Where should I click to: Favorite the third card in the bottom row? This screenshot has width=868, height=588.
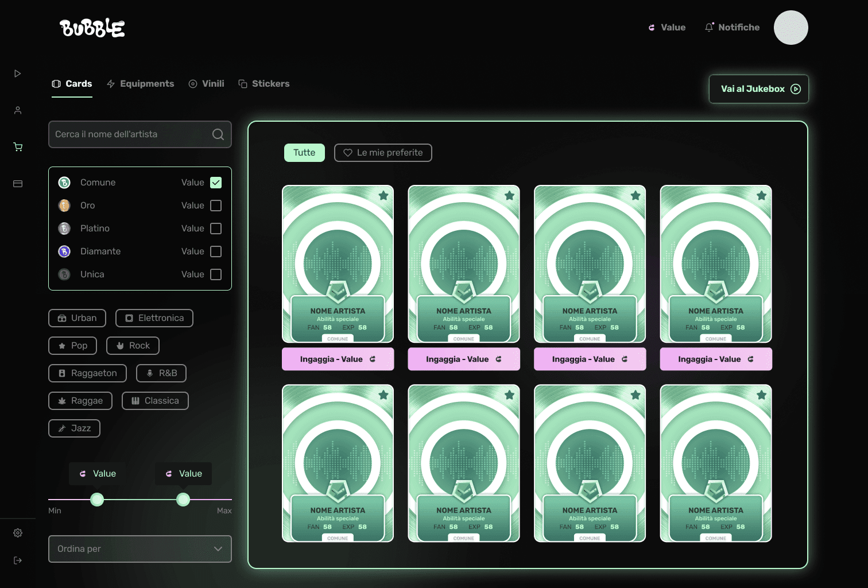pyautogui.click(x=635, y=395)
